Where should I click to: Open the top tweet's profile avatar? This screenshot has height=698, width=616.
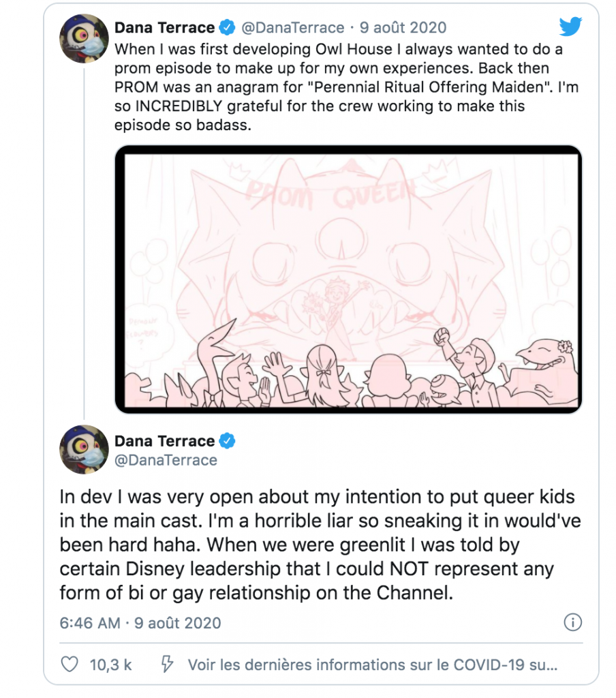click(84, 37)
